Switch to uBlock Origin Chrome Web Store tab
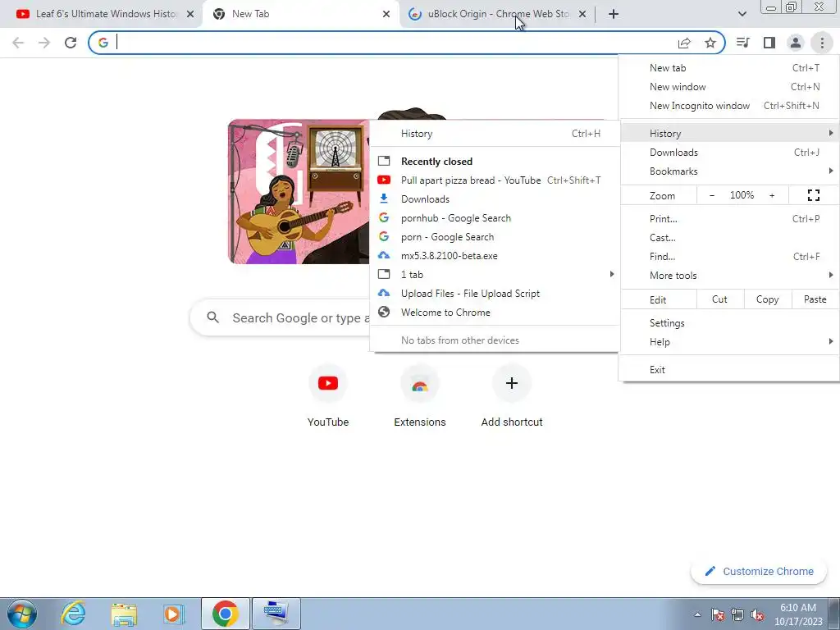 coord(491,14)
